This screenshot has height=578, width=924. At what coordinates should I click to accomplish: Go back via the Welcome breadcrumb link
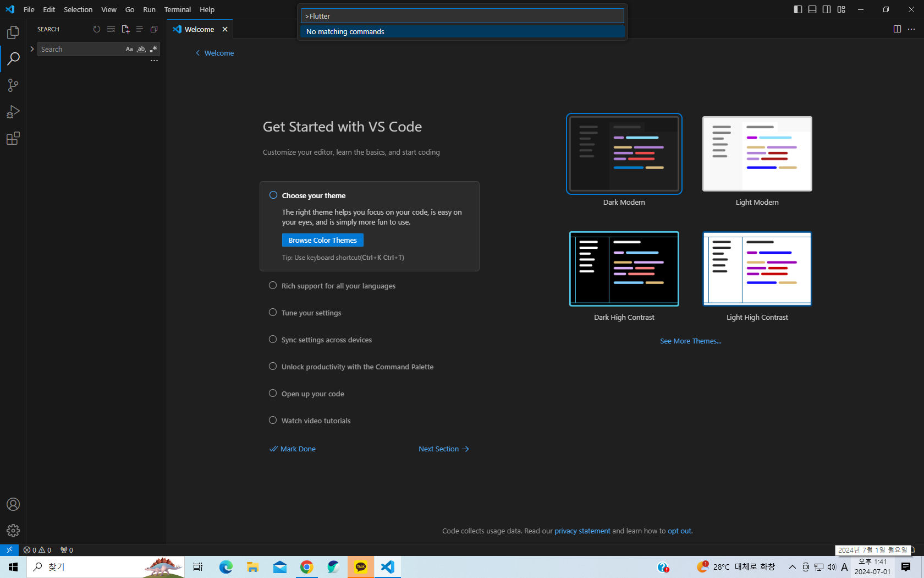tap(215, 53)
